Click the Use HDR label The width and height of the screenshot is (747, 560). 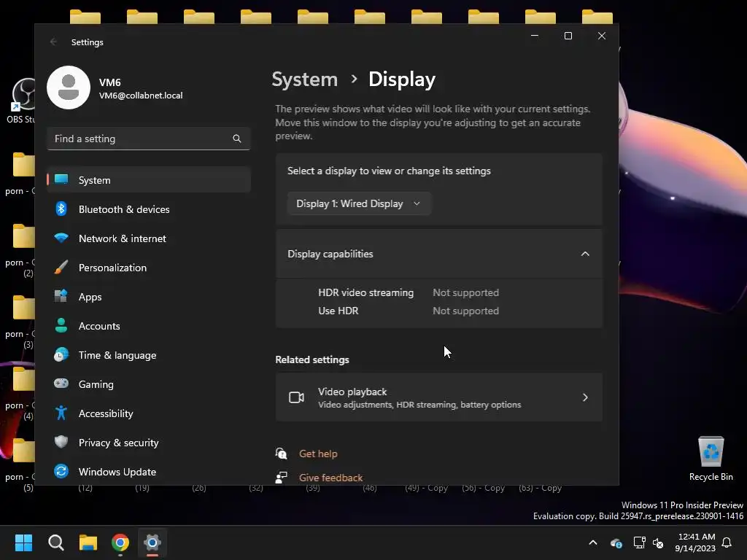(338, 311)
